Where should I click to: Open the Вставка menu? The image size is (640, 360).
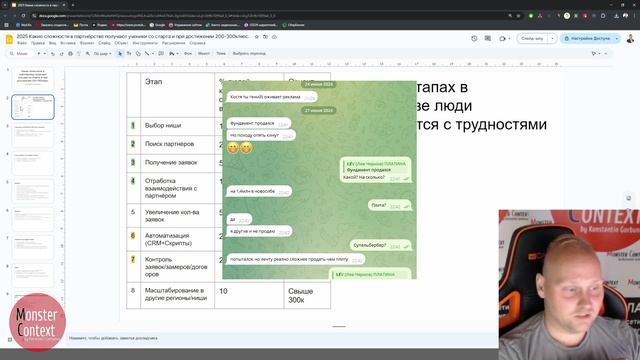(68, 43)
